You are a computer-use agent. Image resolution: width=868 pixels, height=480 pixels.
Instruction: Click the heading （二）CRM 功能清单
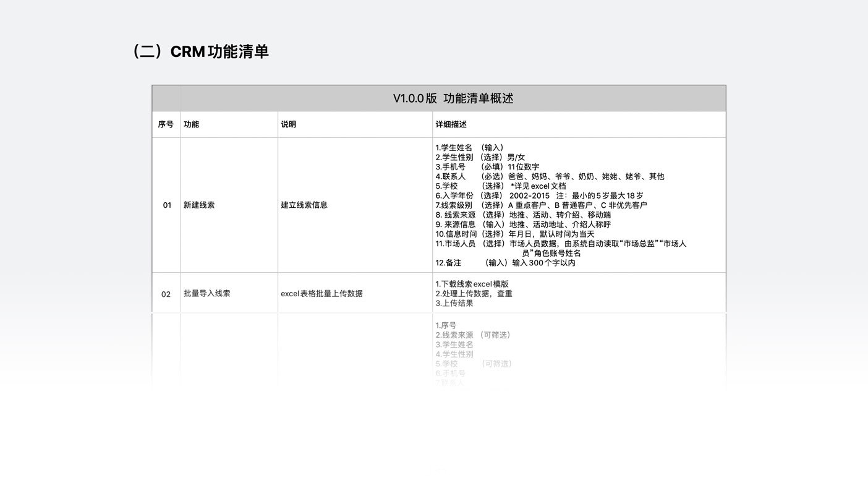[198, 51]
